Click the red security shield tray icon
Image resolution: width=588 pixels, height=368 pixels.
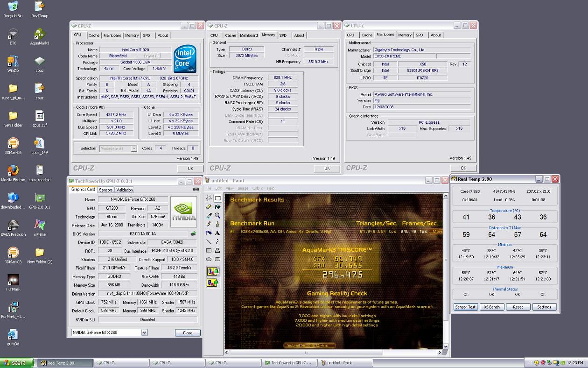(x=543, y=363)
